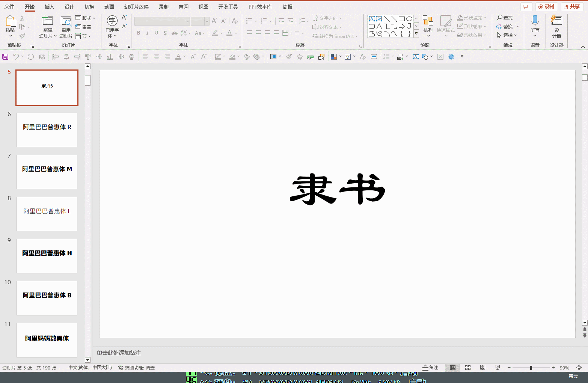Click the purple Save icon in quick toolbar
This screenshot has width=588, height=383.
(5, 57)
